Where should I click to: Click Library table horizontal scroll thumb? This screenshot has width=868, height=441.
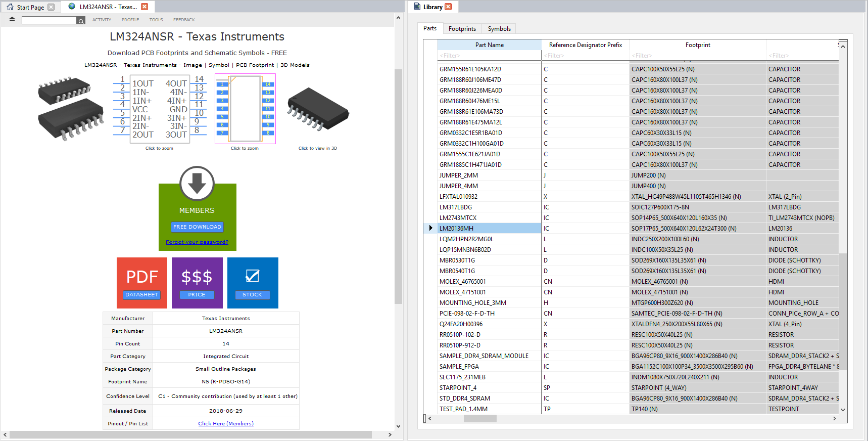(480, 418)
